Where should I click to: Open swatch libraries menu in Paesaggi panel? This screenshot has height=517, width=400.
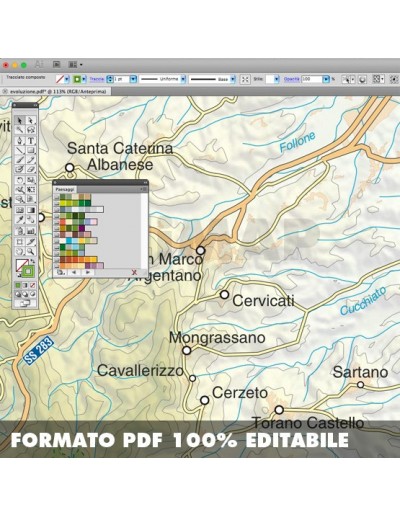(60, 273)
